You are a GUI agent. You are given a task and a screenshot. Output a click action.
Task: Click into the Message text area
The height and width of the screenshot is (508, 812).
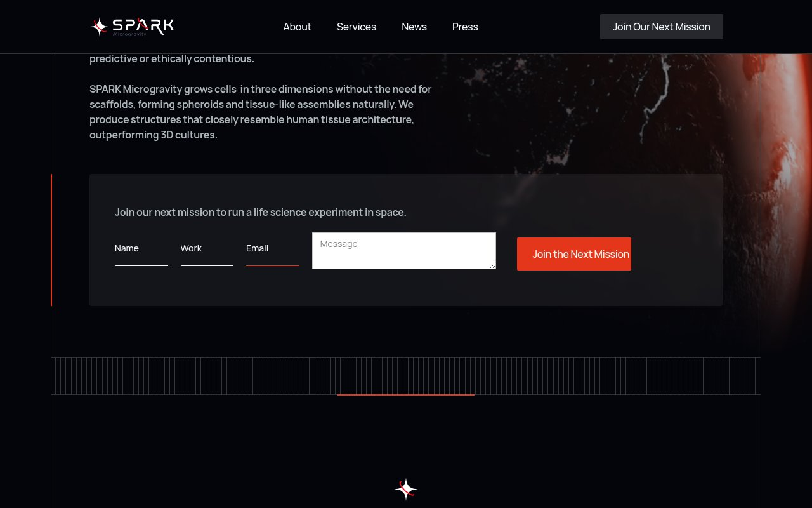point(404,251)
